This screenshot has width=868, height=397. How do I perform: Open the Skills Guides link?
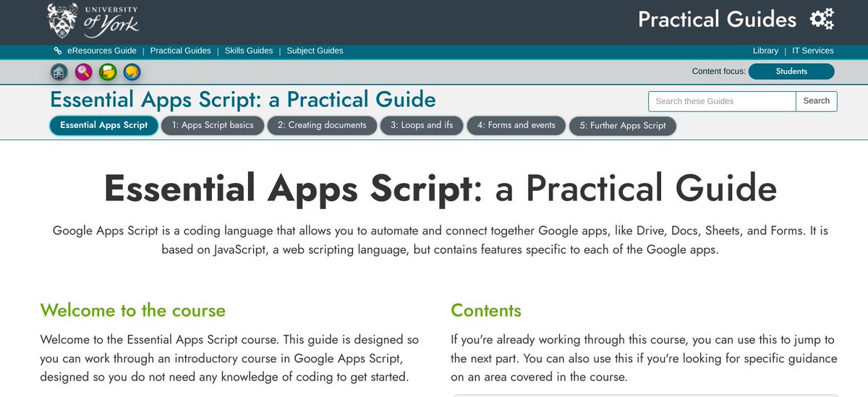249,51
